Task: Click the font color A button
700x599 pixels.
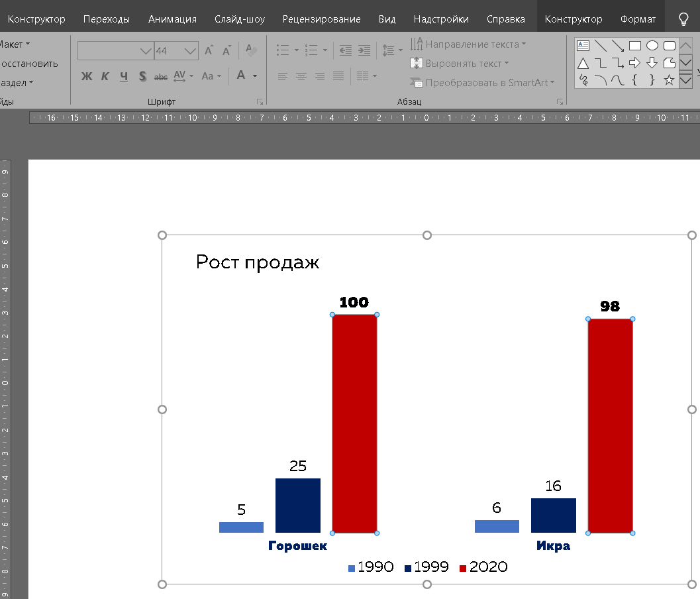Action: [x=241, y=76]
